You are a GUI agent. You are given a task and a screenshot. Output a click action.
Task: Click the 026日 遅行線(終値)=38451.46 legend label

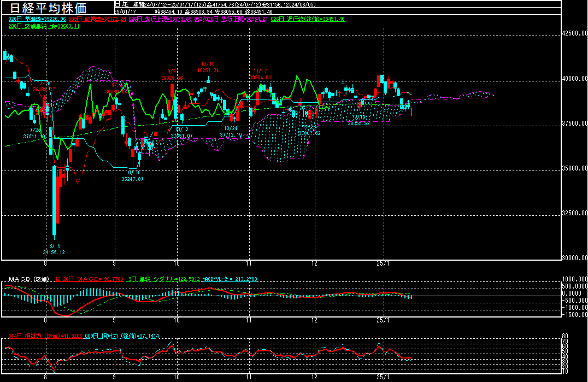click(308, 19)
